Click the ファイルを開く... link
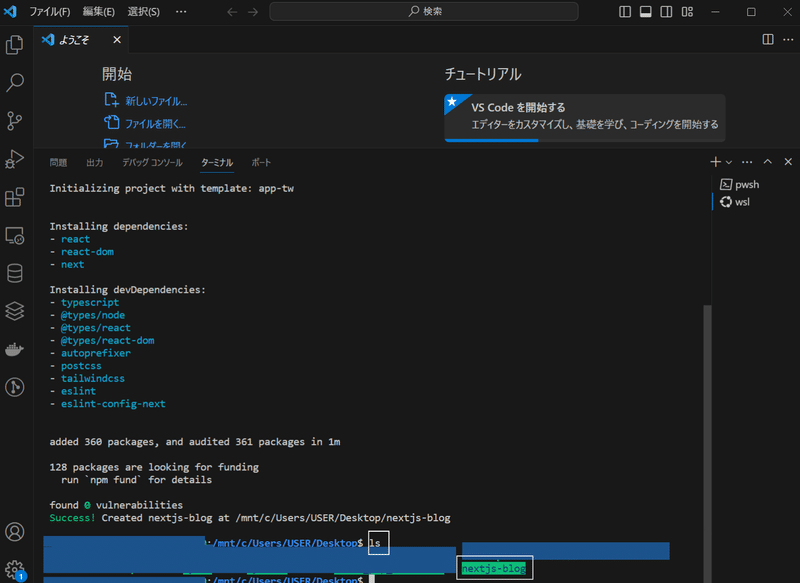The width and height of the screenshot is (800, 583). point(155,124)
